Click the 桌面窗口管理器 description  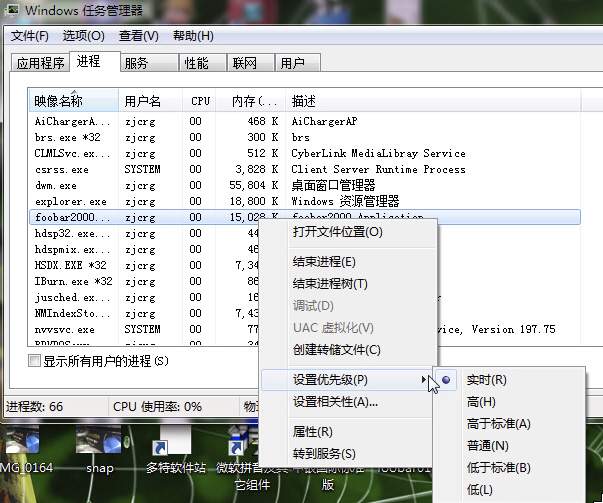pos(333,185)
